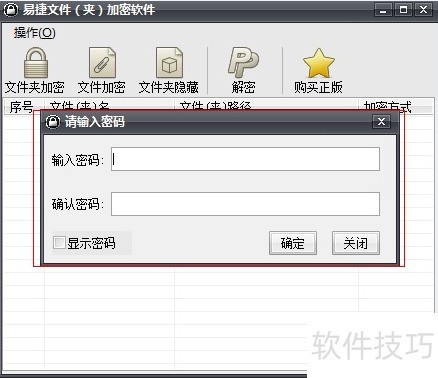Open the 文件夹隐藏 box icon
The height and width of the screenshot is (378, 438).
(x=169, y=63)
